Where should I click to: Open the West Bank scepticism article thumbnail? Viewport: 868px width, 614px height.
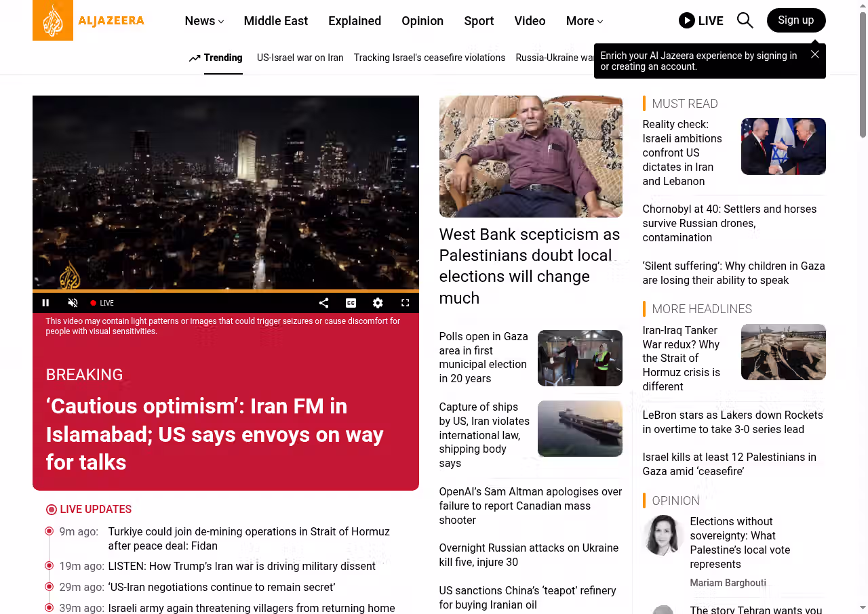tap(530, 156)
